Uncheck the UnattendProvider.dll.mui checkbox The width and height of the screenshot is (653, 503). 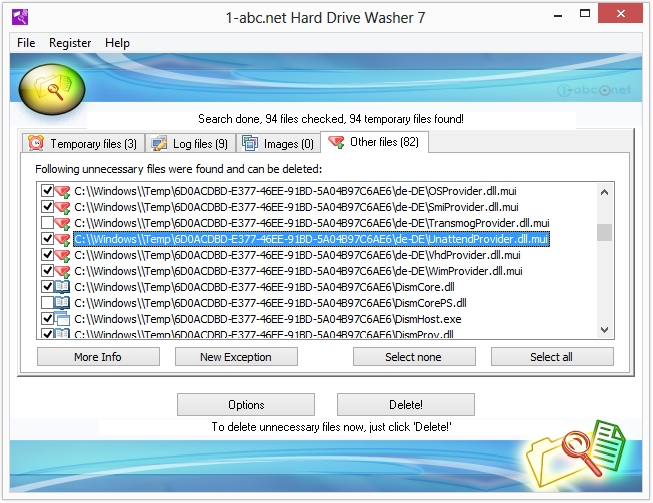tap(46, 238)
